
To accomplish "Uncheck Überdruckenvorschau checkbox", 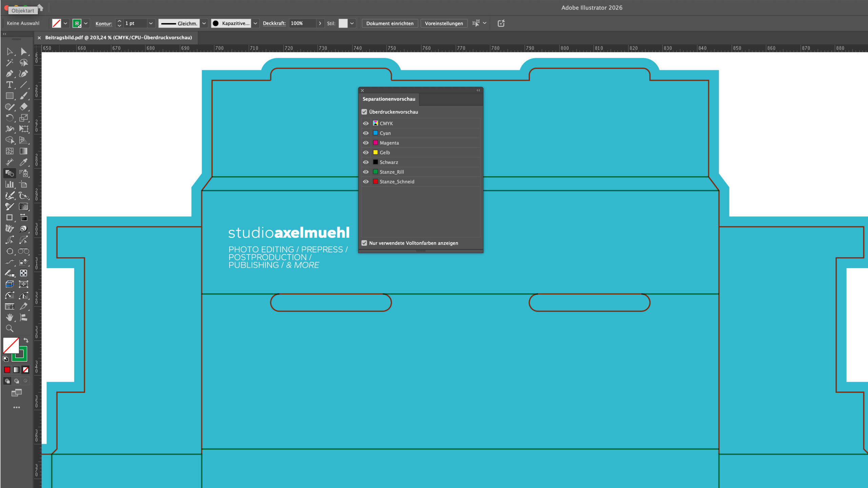I will 364,112.
